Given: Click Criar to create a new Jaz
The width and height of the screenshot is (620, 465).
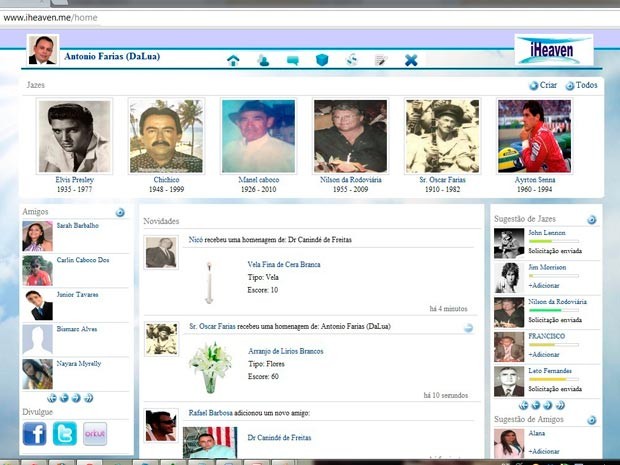Looking at the screenshot, I should tap(543, 86).
